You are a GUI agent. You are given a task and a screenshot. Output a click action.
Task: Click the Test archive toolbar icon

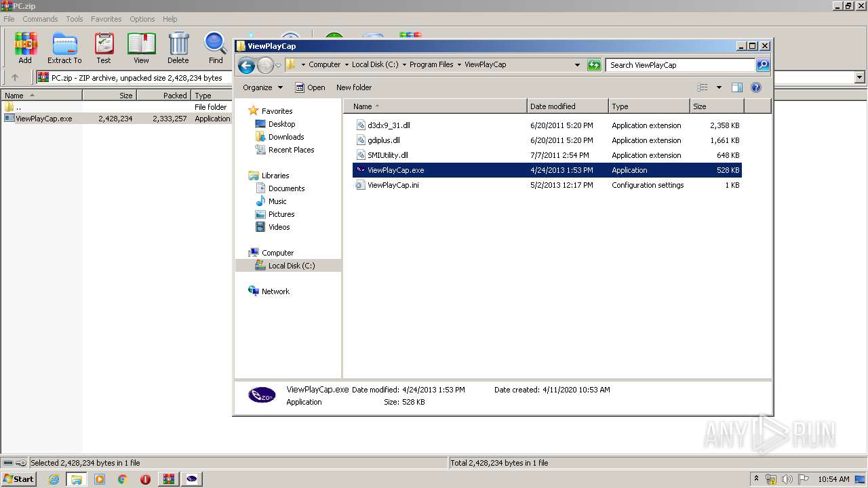[x=104, y=48]
